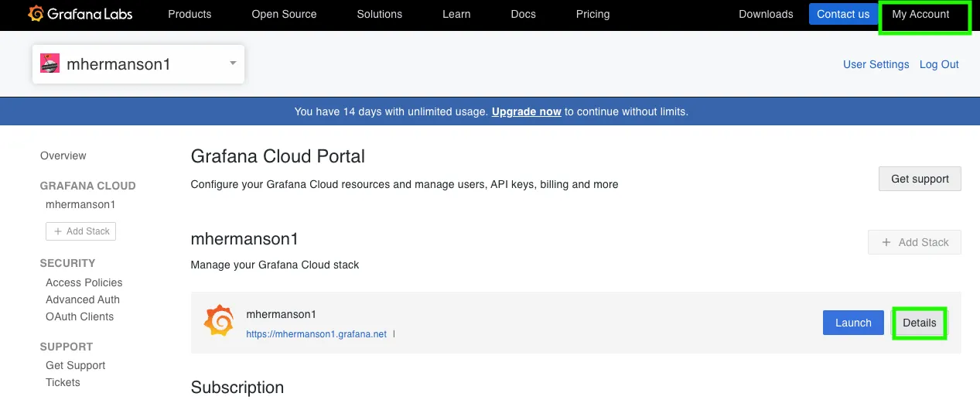
Task: Click the 'Manage your Grafana Cloud stack' text
Action: [275, 265]
